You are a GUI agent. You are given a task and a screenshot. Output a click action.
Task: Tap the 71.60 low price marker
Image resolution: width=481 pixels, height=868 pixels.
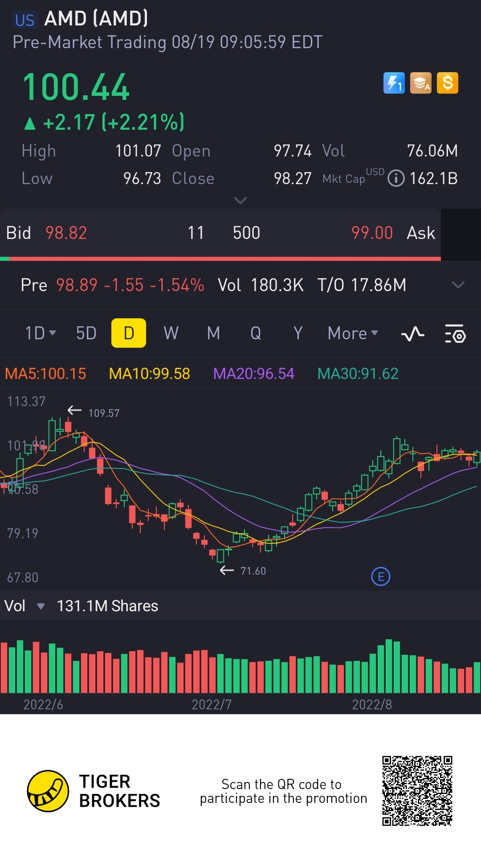[253, 571]
